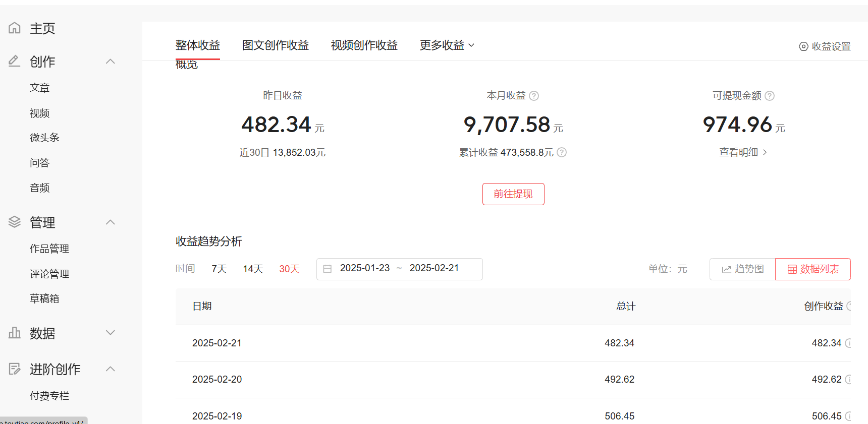Open 文章 under 创作
This screenshot has width=868, height=424.
40,88
